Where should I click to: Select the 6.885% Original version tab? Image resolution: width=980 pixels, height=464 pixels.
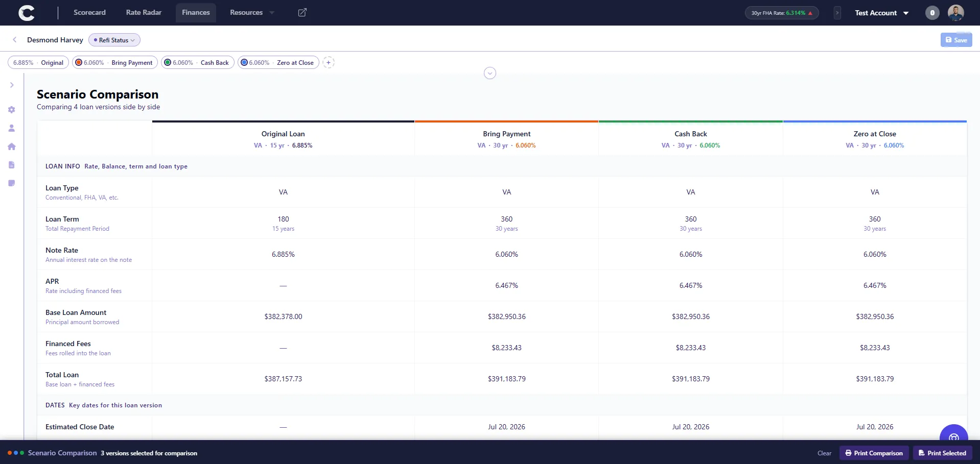point(38,62)
